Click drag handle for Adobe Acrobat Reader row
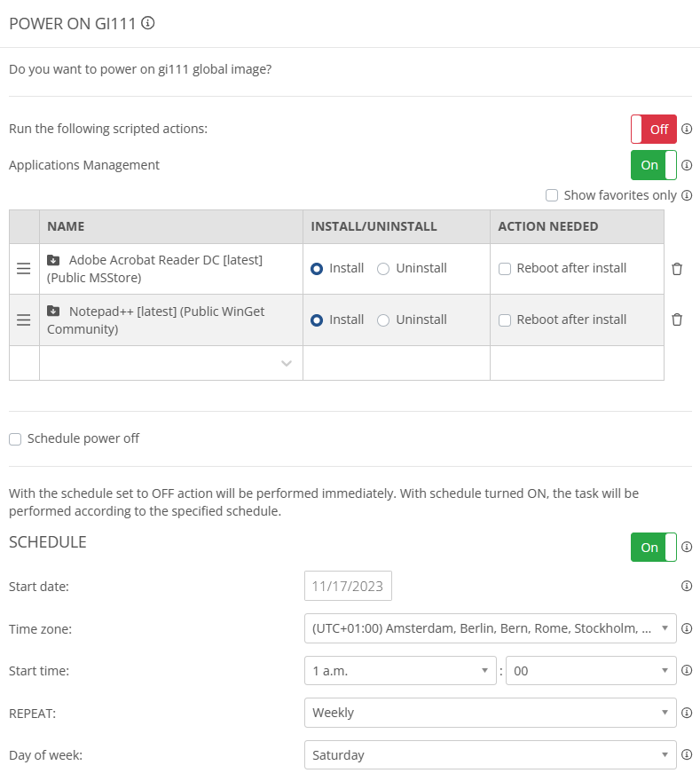 pos(24,269)
